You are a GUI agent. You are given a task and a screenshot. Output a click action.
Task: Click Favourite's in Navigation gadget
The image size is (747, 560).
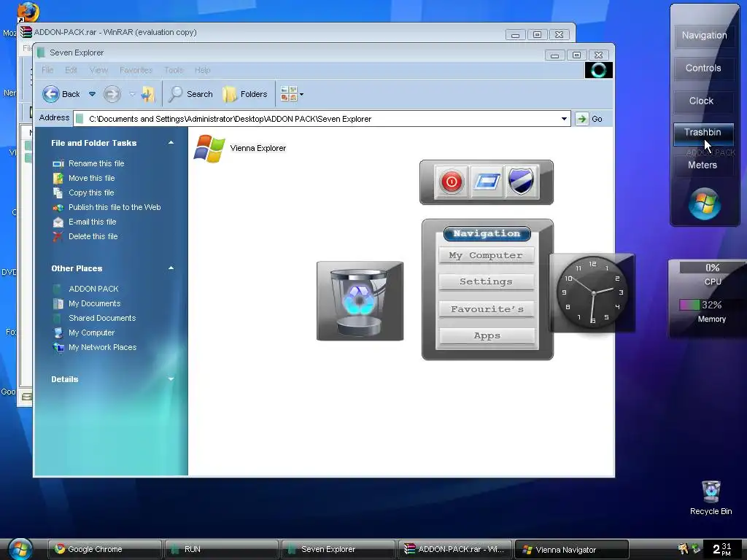coord(487,309)
